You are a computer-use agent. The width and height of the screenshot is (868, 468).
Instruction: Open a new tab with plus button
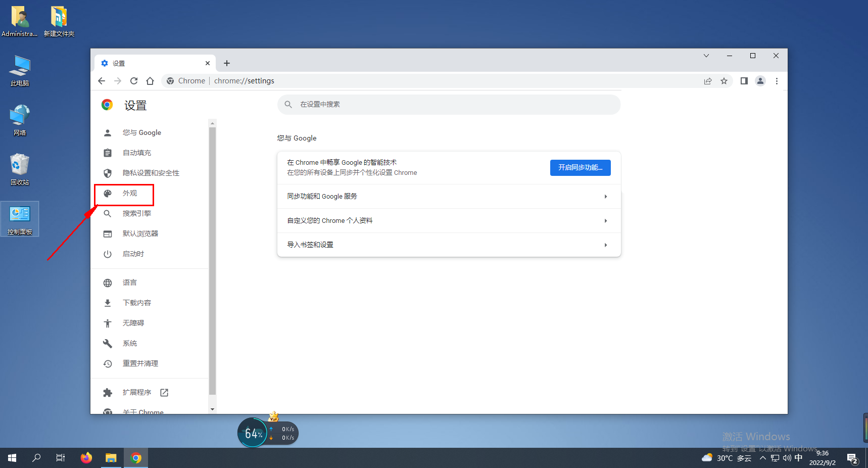[227, 63]
